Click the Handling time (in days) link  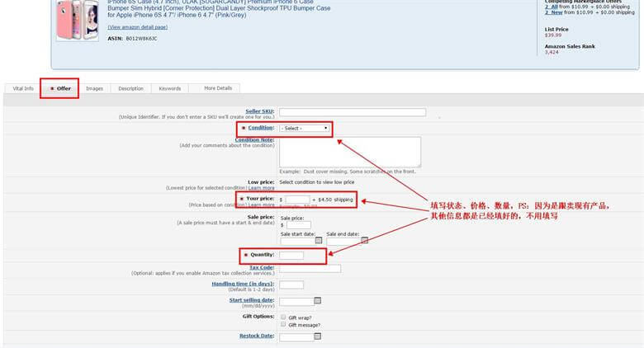(x=243, y=284)
